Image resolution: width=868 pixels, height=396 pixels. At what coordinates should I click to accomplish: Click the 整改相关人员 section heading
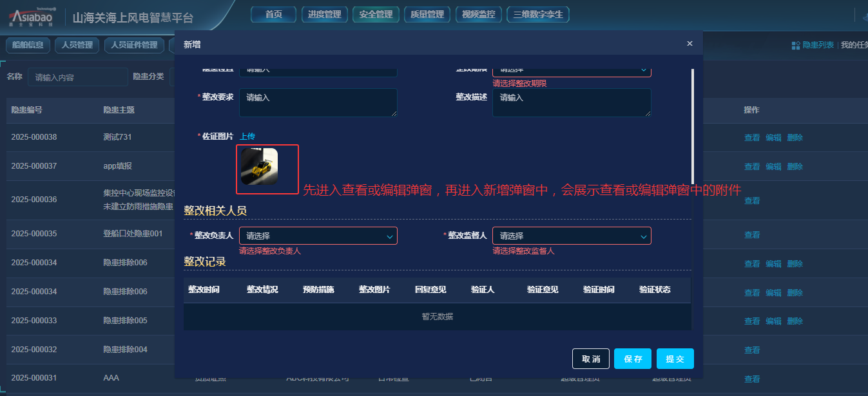(x=215, y=211)
